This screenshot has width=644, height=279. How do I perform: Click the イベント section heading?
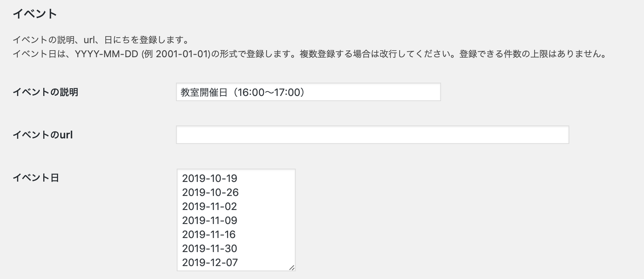point(35,14)
